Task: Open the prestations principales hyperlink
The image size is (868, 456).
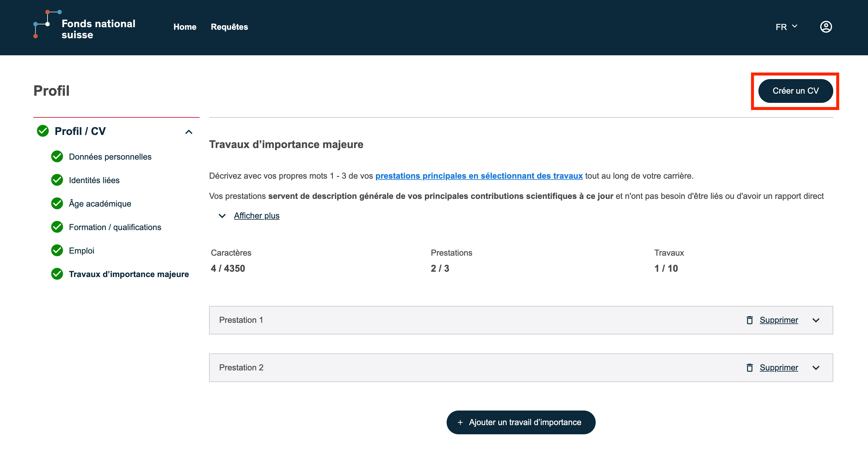Action: pyautogui.click(x=479, y=176)
